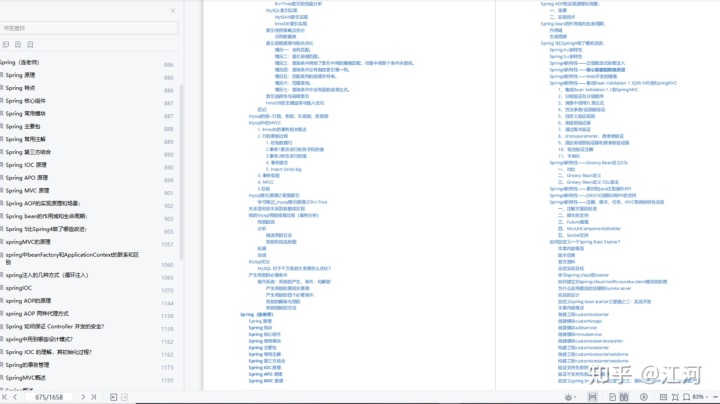Toggle the continuous scrolling icon
The height and width of the screenshot is (404, 720).
[592, 397]
